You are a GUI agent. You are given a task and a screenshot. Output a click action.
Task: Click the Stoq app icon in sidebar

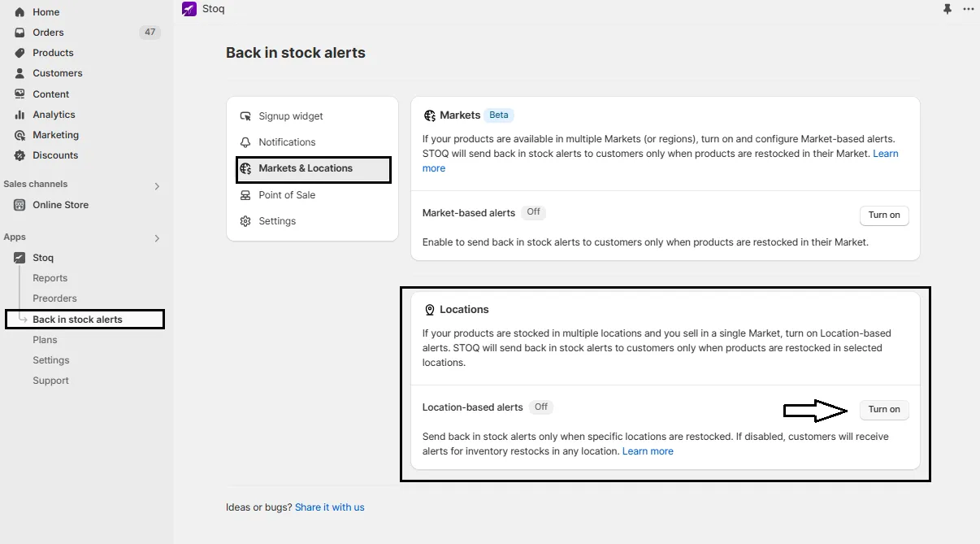(x=20, y=258)
